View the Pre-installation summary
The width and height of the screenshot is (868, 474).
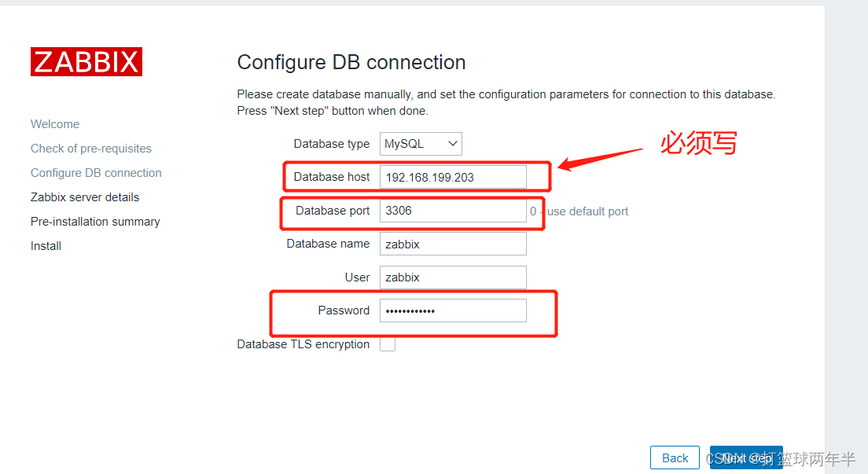94,221
